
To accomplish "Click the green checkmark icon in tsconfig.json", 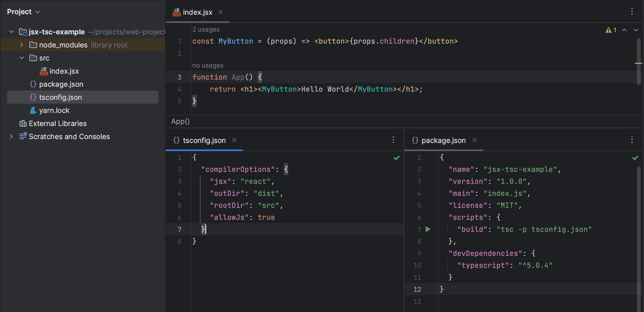I will point(396,157).
